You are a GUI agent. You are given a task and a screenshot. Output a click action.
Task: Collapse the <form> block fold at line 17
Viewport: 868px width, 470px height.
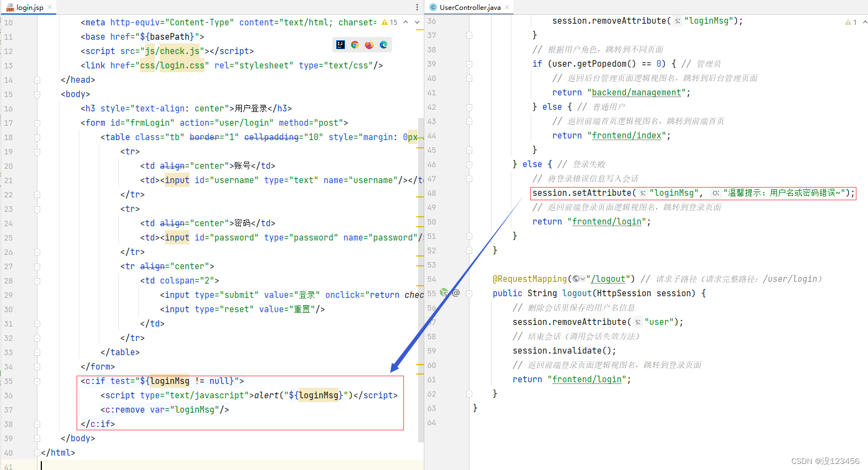click(37, 123)
